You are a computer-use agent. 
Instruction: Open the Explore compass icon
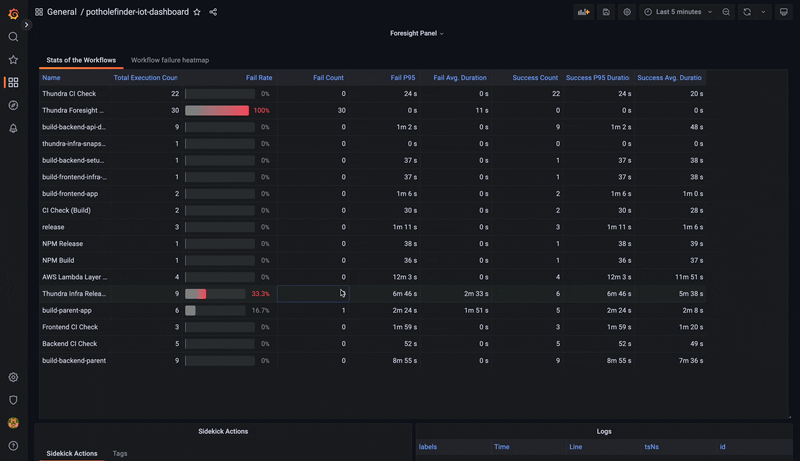tap(13, 105)
